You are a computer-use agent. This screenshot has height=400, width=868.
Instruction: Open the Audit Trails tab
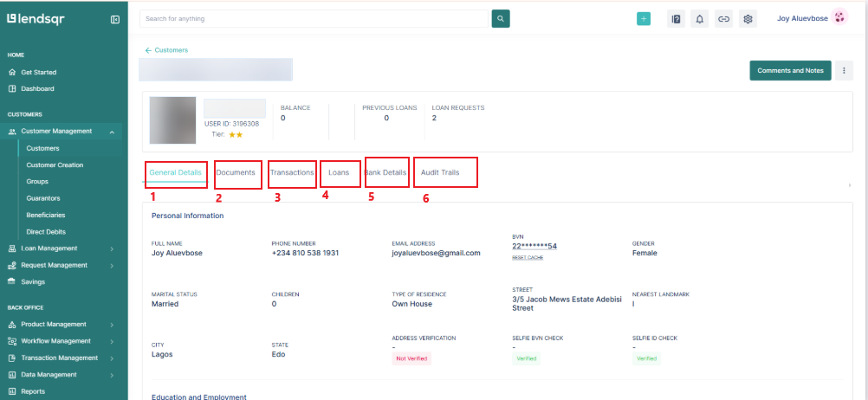point(439,172)
